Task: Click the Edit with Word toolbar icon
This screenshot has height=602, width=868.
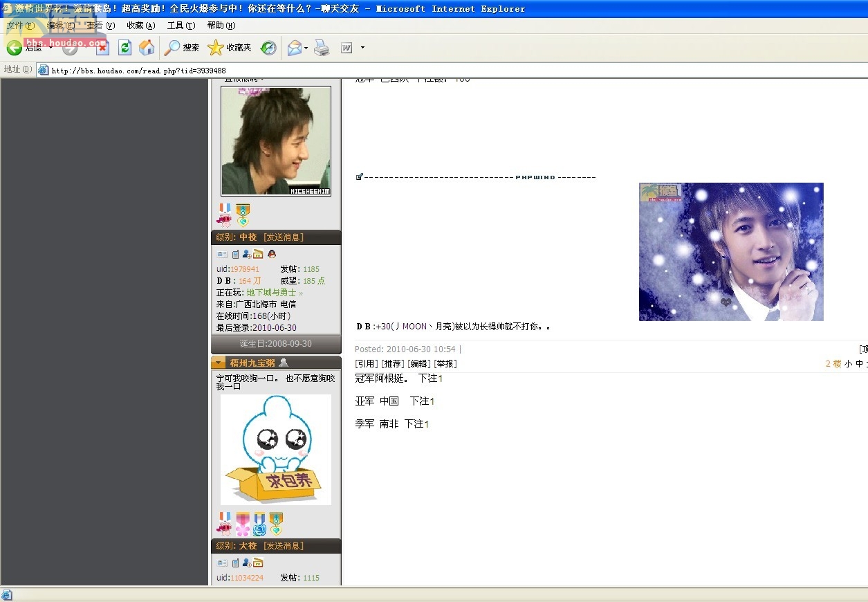Action: point(347,48)
